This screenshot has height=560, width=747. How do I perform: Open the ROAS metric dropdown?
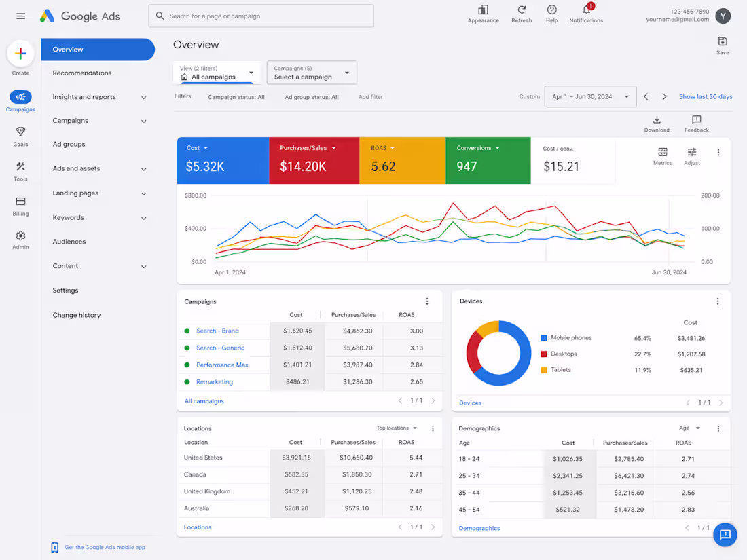[x=382, y=148]
